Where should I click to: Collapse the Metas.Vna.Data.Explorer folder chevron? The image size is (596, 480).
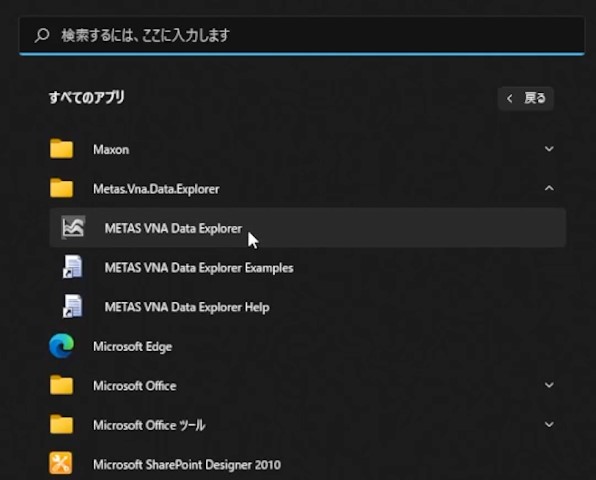tap(549, 188)
